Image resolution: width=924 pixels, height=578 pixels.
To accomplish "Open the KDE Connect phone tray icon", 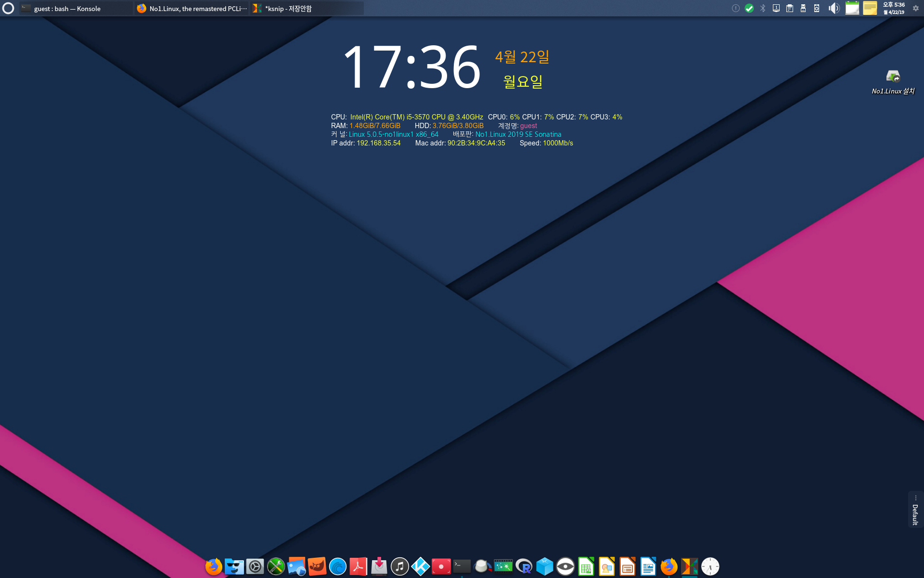I will coord(817,8).
